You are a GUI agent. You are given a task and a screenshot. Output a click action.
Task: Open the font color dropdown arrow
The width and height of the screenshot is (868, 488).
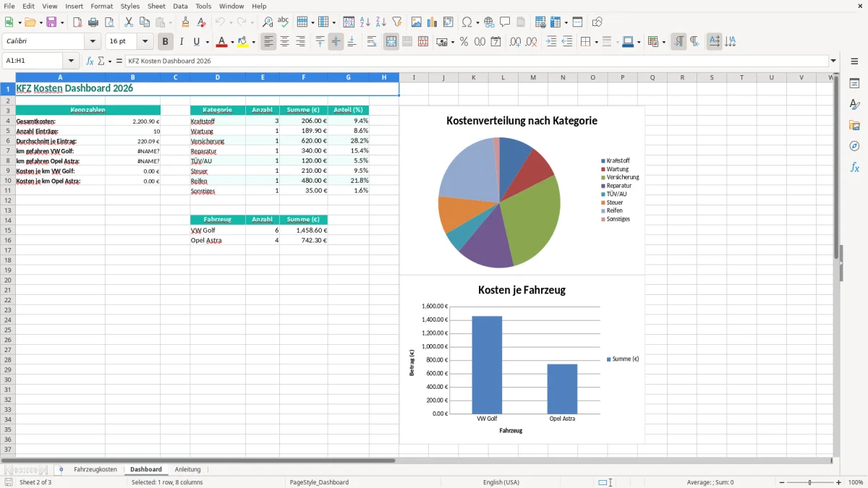pos(232,42)
